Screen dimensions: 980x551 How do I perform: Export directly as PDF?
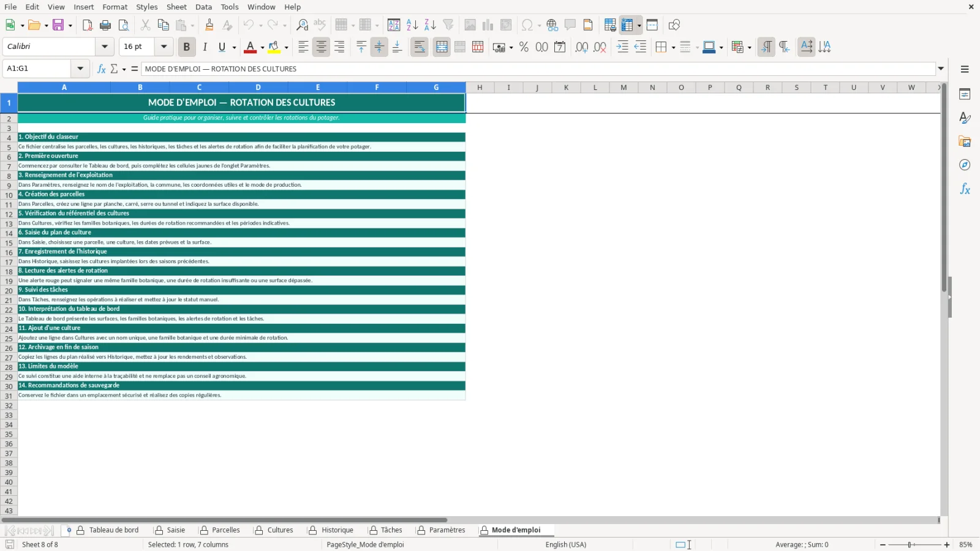pyautogui.click(x=88, y=25)
